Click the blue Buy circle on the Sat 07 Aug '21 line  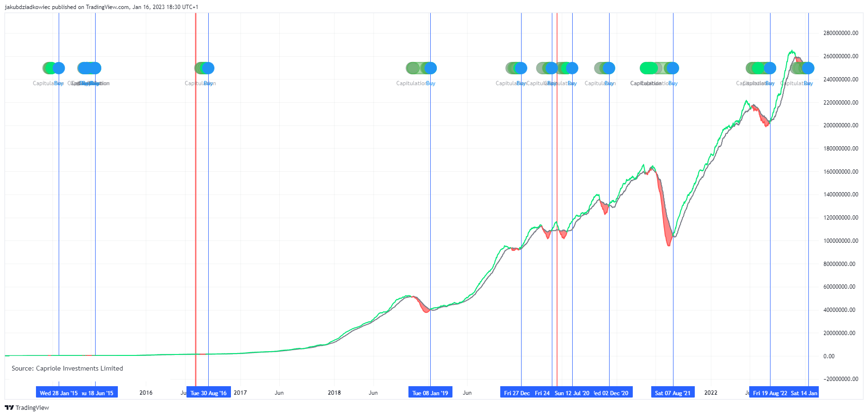[x=673, y=68]
